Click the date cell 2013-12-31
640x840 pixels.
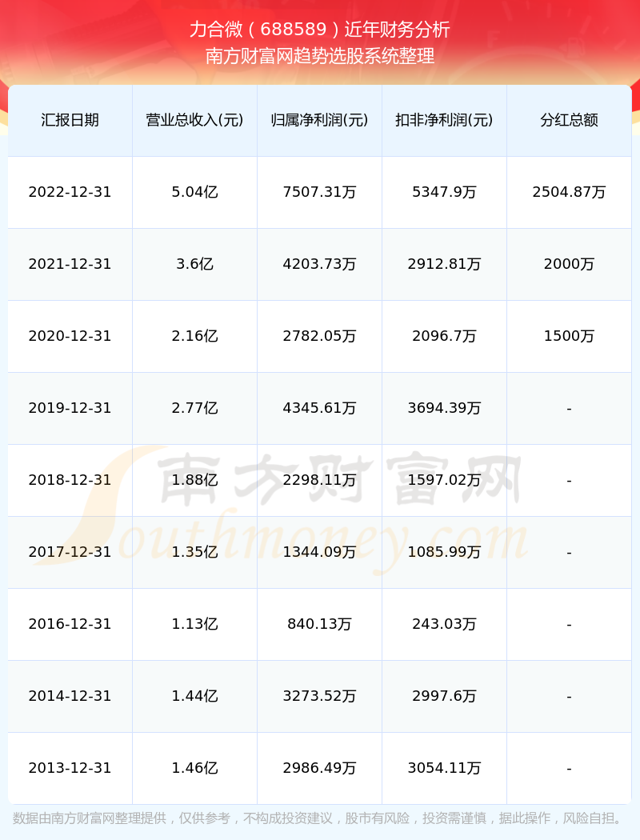click(70, 768)
